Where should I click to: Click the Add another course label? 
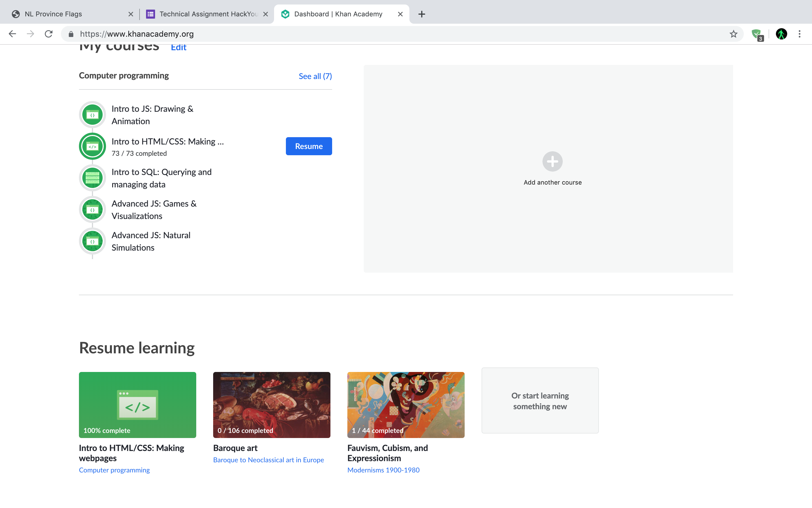click(x=552, y=182)
